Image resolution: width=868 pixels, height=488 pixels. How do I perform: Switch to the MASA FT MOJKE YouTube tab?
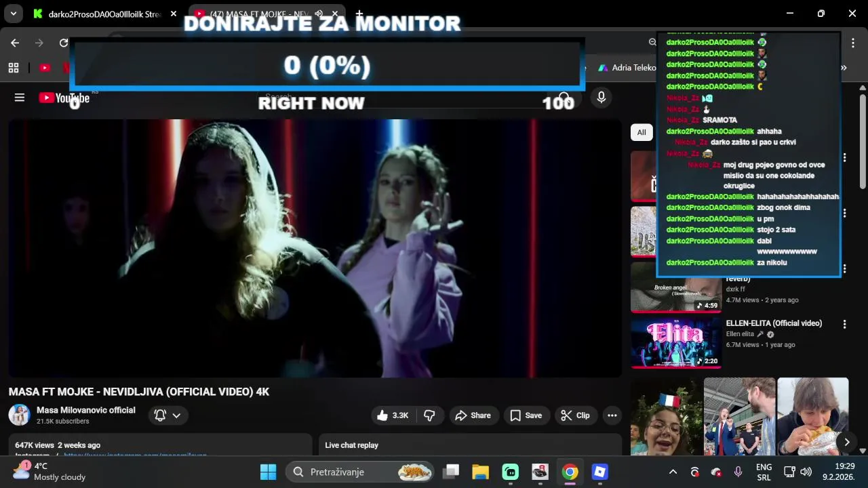(x=258, y=14)
